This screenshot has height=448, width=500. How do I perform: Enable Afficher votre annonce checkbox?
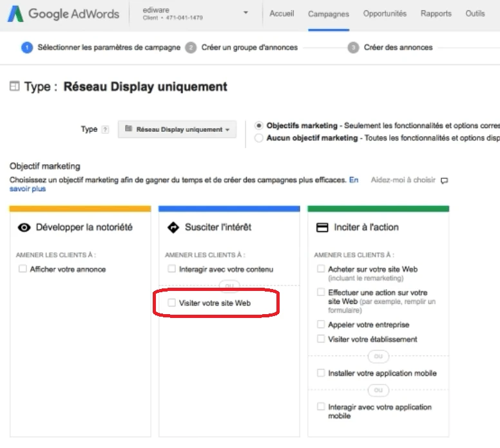pos(23,269)
